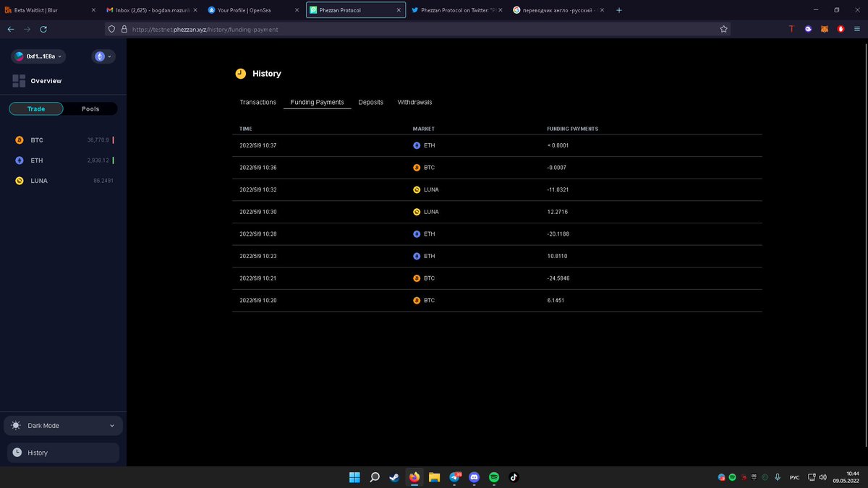Open Telegram from the taskbar
Screen dimensions: 868x488
[455, 477]
